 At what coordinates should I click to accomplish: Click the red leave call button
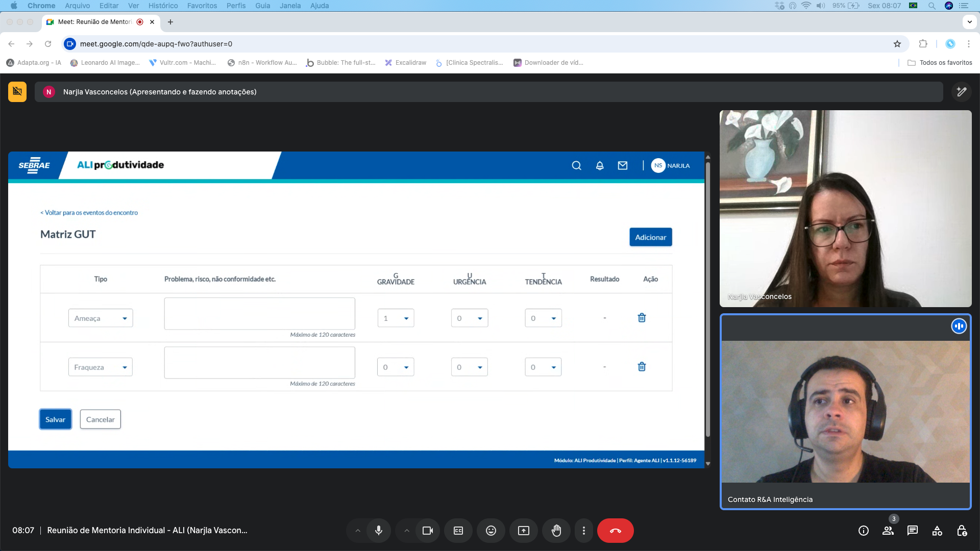(x=615, y=531)
